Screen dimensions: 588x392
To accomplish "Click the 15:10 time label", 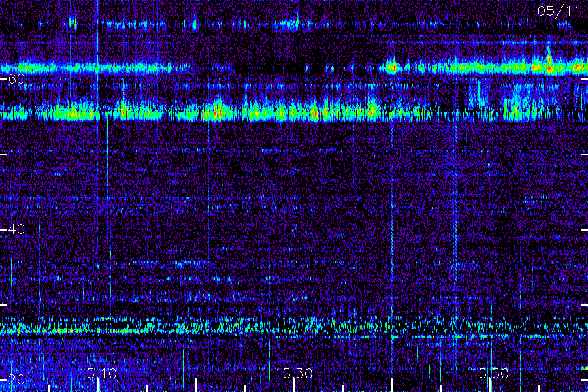I will pyautogui.click(x=98, y=373).
